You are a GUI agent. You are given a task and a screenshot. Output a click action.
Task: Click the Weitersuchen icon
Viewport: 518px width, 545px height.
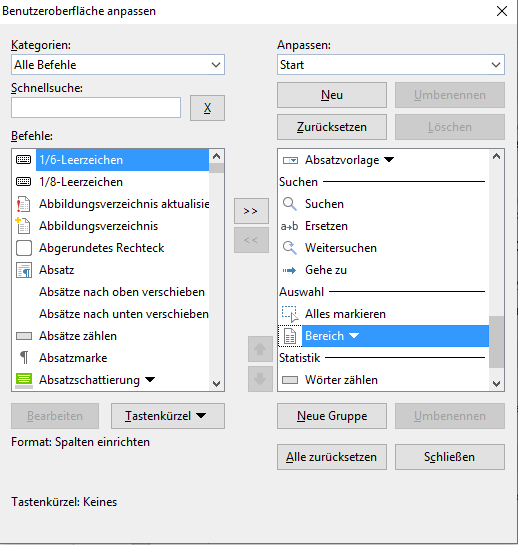pyautogui.click(x=290, y=248)
